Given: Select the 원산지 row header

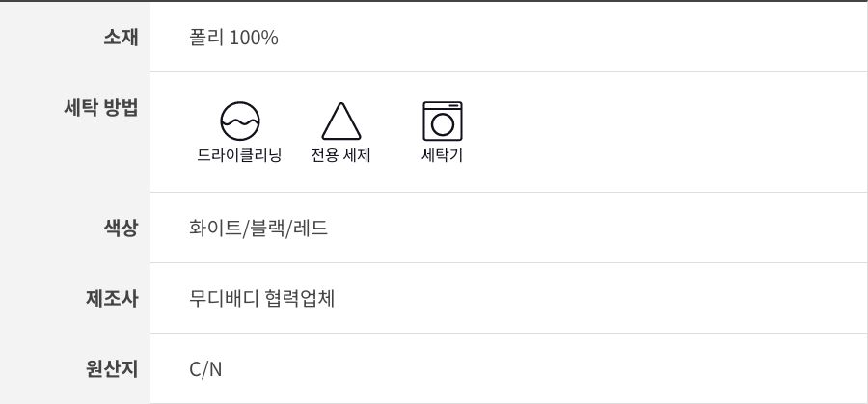Looking at the screenshot, I should coord(111,369).
